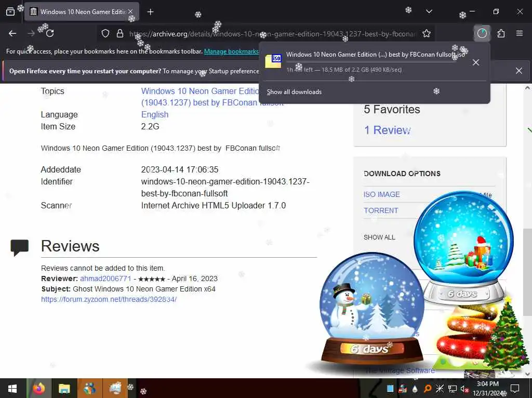Image resolution: width=532 pixels, height=398 pixels.
Task: Click the volume muted tray icon
Action: [x=464, y=389]
